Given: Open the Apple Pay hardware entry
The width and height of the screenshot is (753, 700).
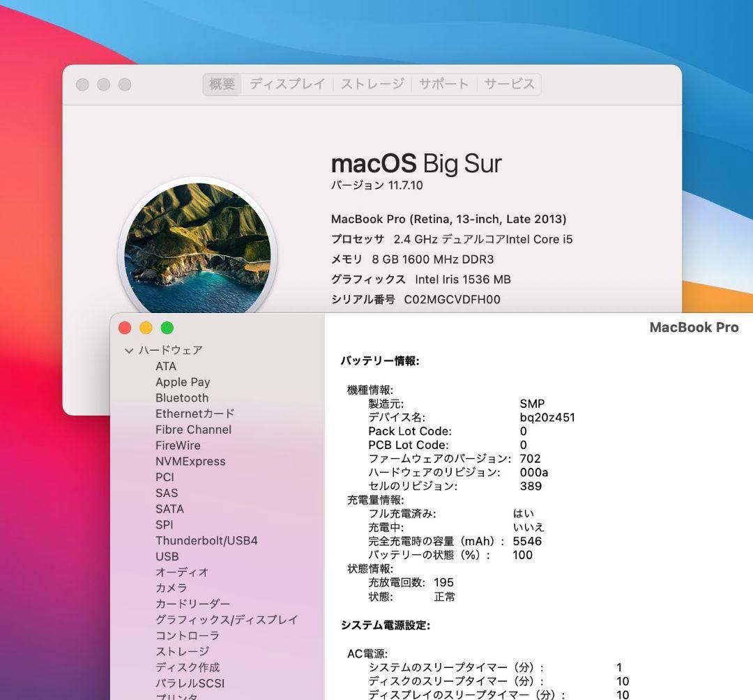Looking at the screenshot, I should pyautogui.click(x=183, y=382).
